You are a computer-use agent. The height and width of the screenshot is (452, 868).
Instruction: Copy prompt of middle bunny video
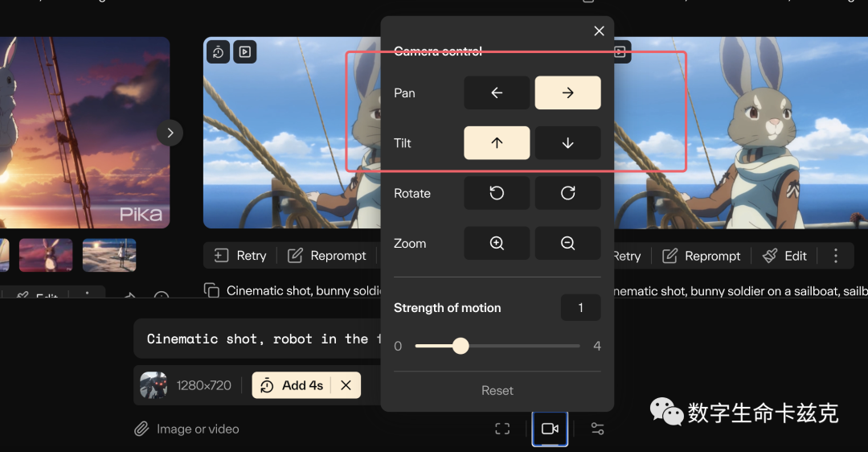coord(211,290)
